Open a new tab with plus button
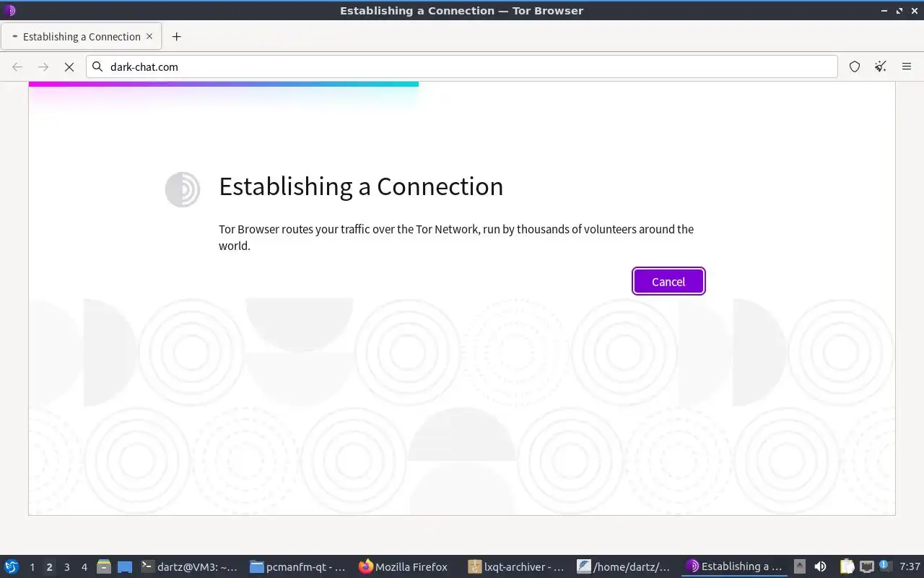The image size is (924, 578). pos(176,36)
